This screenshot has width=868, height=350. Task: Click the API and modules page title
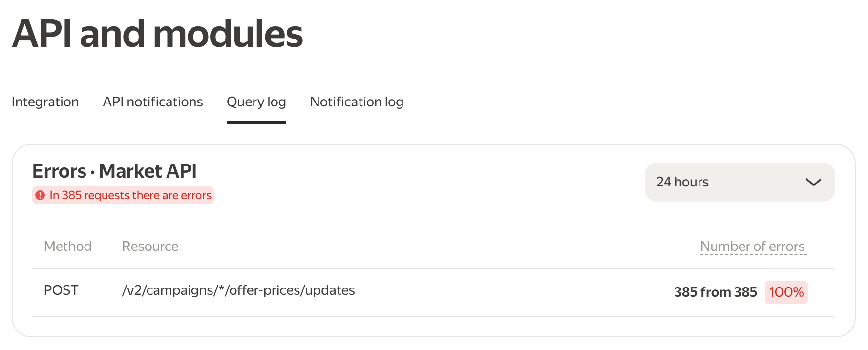pos(157,33)
